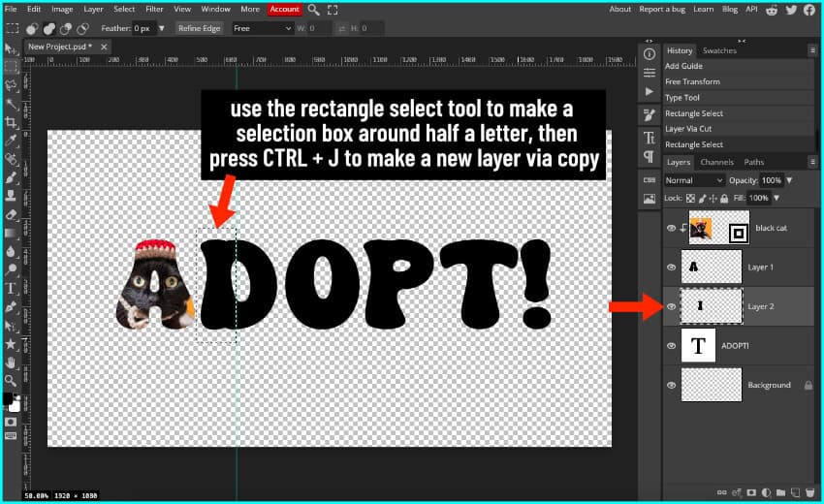Click the red Account button
This screenshot has height=504, width=824.
click(x=284, y=9)
